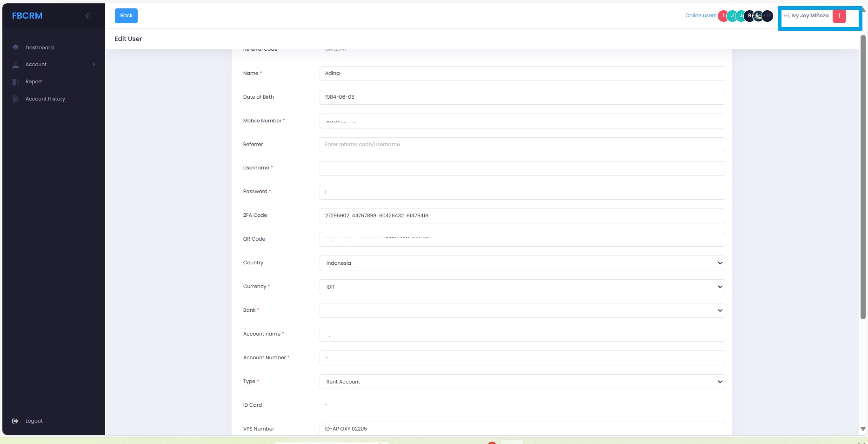
Task: Click the Logout arrow icon
Action: [15, 421]
